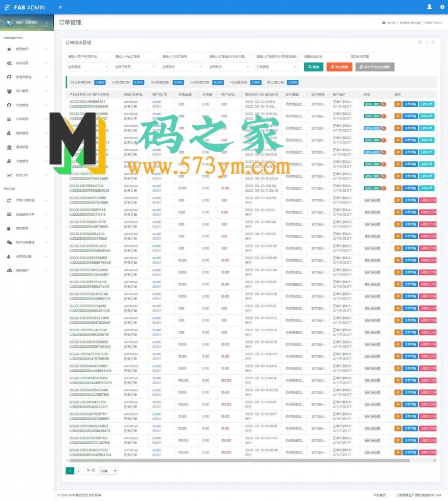
Task: Open 订单详情 for order submitted 11:25:04
Action: (410, 116)
